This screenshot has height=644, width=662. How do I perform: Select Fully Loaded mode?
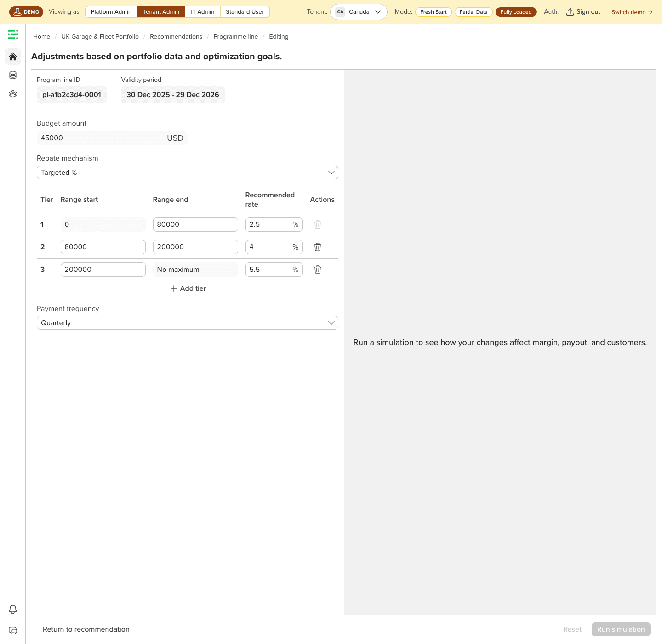(x=516, y=12)
